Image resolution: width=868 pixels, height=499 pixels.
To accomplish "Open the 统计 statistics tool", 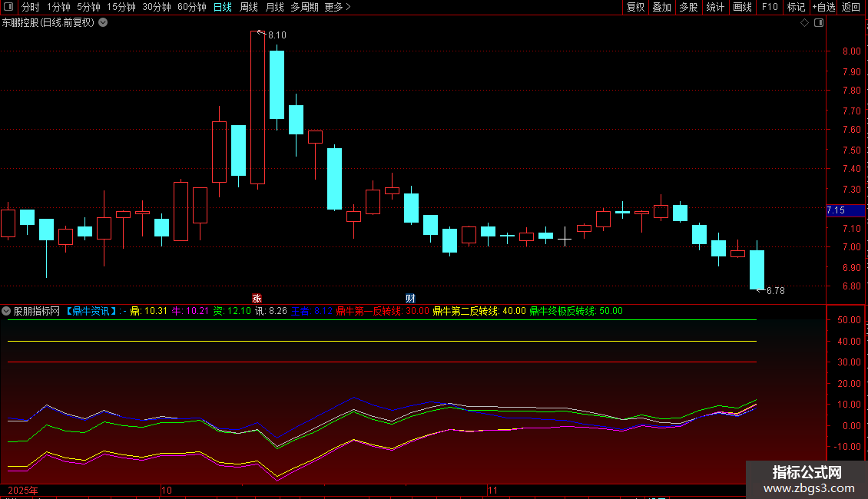I will [715, 7].
